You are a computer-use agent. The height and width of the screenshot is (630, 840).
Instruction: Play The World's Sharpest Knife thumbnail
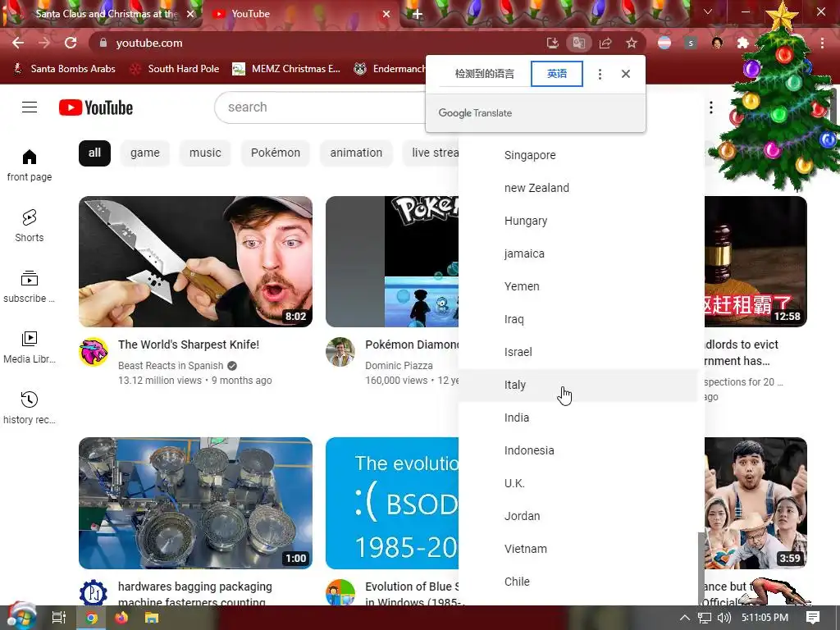[195, 262]
